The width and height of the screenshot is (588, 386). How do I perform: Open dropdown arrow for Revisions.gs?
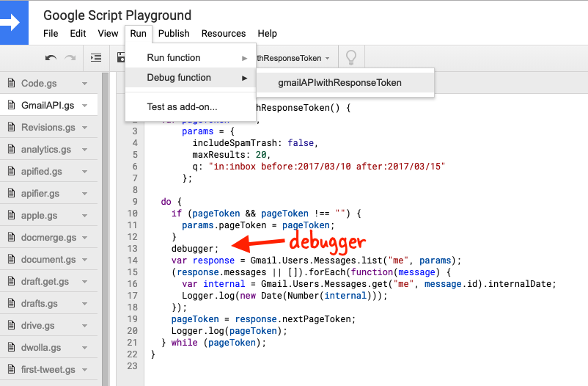[x=85, y=128]
